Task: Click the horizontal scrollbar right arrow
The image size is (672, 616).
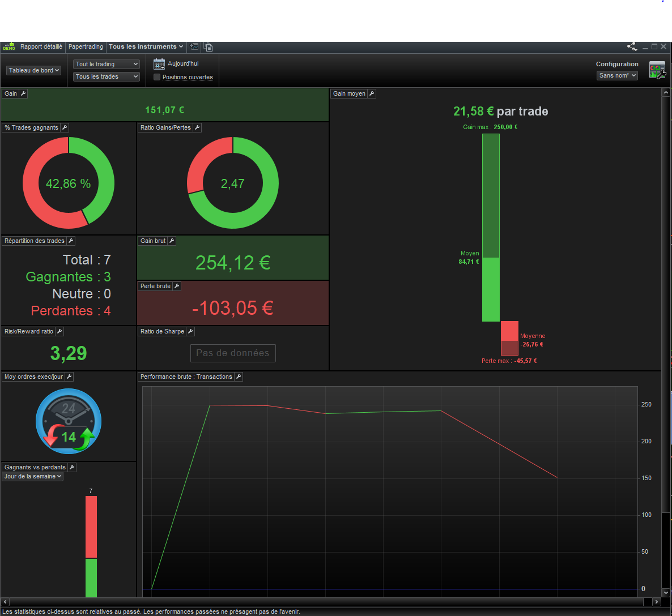Action: [656, 601]
